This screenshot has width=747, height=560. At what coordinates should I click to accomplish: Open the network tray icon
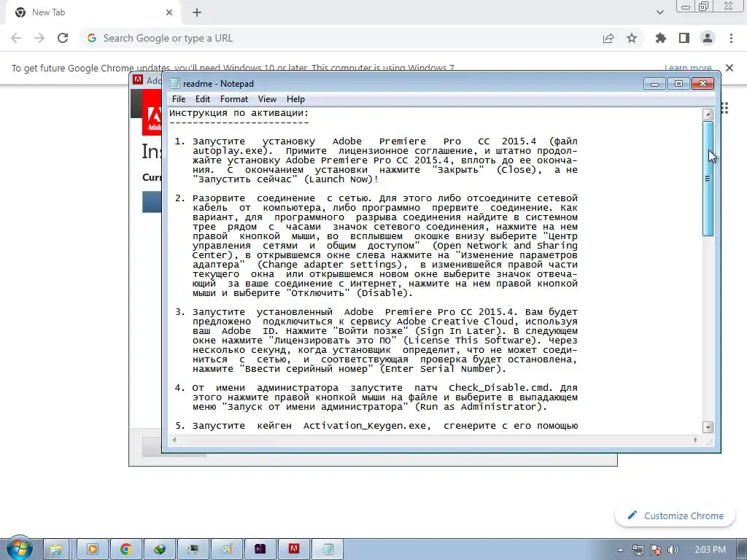(638, 550)
